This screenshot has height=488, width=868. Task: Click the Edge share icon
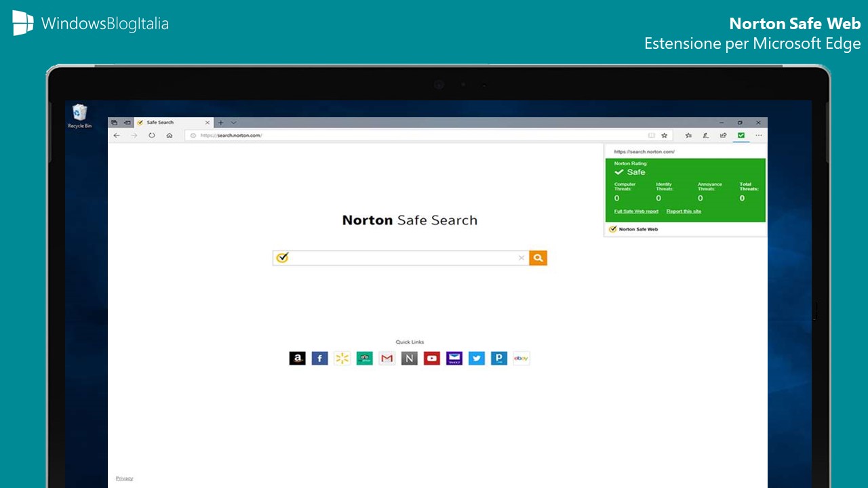pyautogui.click(x=724, y=136)
